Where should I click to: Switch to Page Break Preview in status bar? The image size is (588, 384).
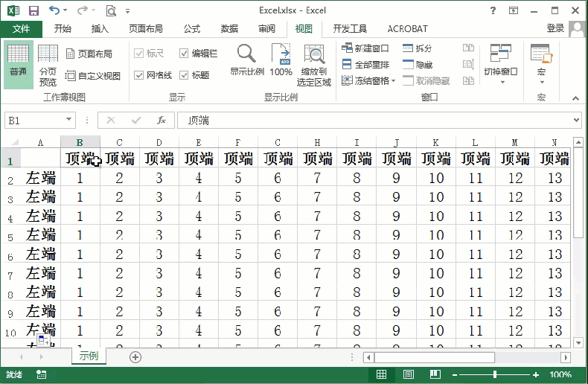tap(435, 374)
